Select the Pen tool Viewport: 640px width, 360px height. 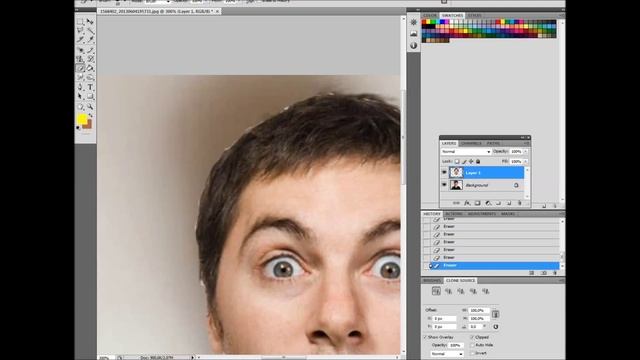tap(80, 87)
